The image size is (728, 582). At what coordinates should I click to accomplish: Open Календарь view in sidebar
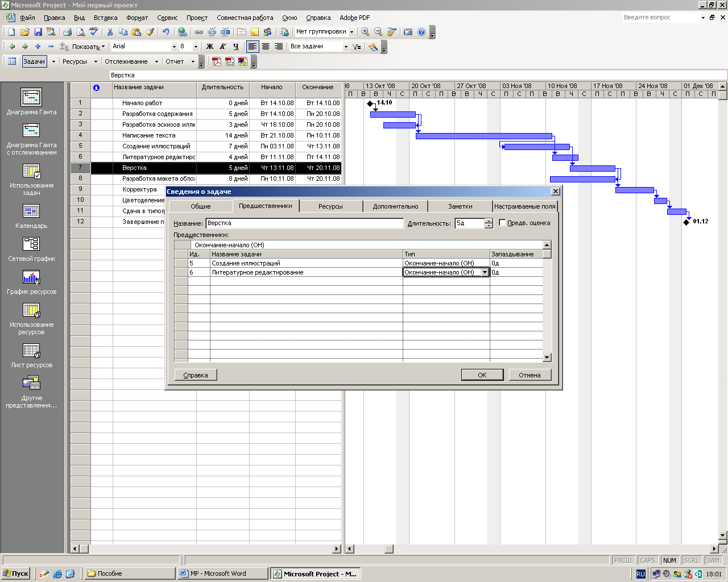(31, 216)
